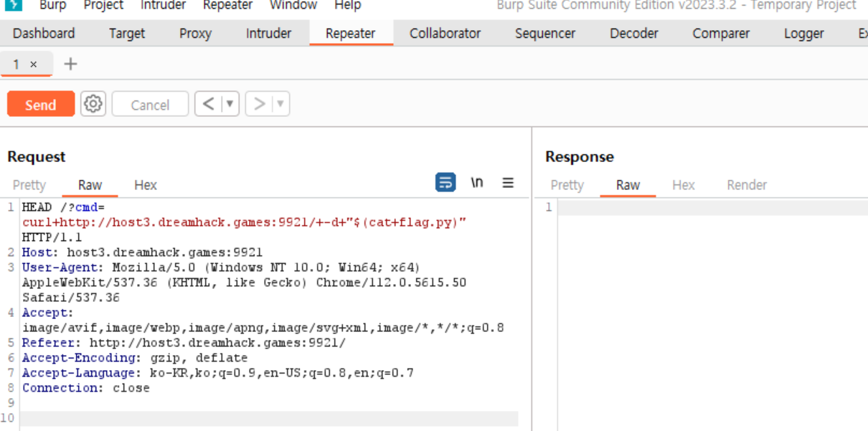Switch Response view to Hex

[x=684, y=185]
